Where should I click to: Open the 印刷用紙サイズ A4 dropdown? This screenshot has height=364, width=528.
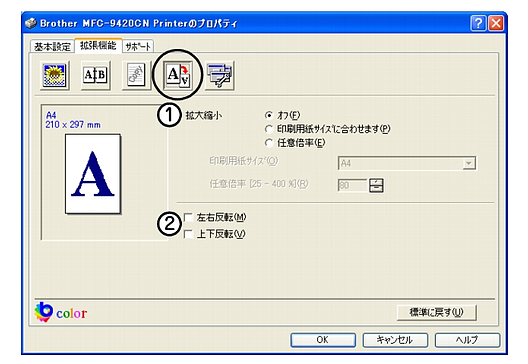pos(407,163)
